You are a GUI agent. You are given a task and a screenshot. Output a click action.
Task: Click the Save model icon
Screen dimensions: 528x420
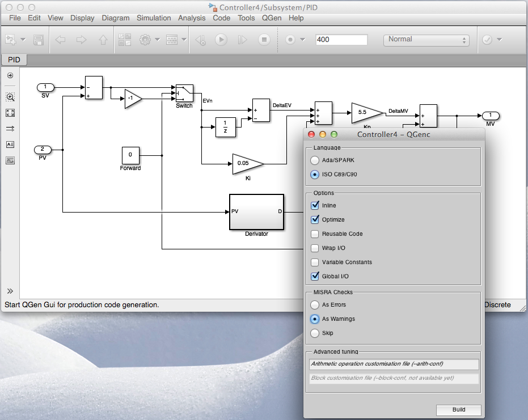pyautogui.click(x=37, y=39)
